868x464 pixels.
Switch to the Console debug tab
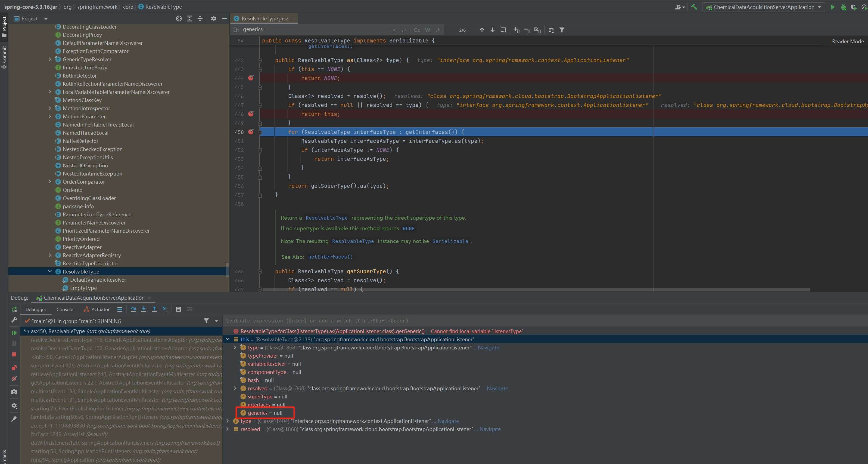pos(65,309)
